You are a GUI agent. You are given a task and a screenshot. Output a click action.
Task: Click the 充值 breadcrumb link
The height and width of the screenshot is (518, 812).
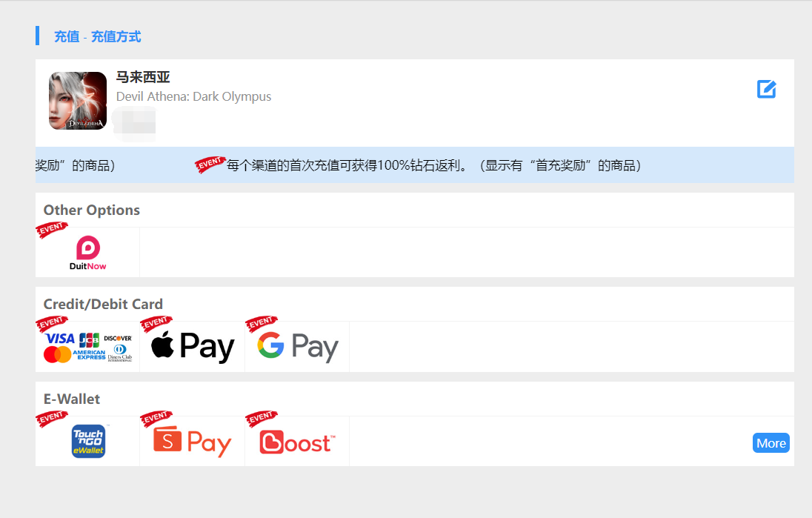click(67, 37)
